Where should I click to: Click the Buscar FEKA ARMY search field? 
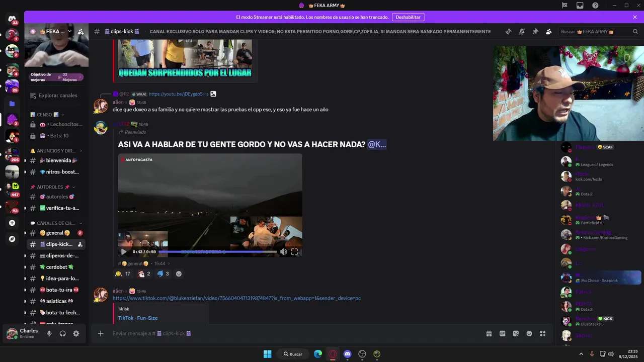[x=599, y=31]
